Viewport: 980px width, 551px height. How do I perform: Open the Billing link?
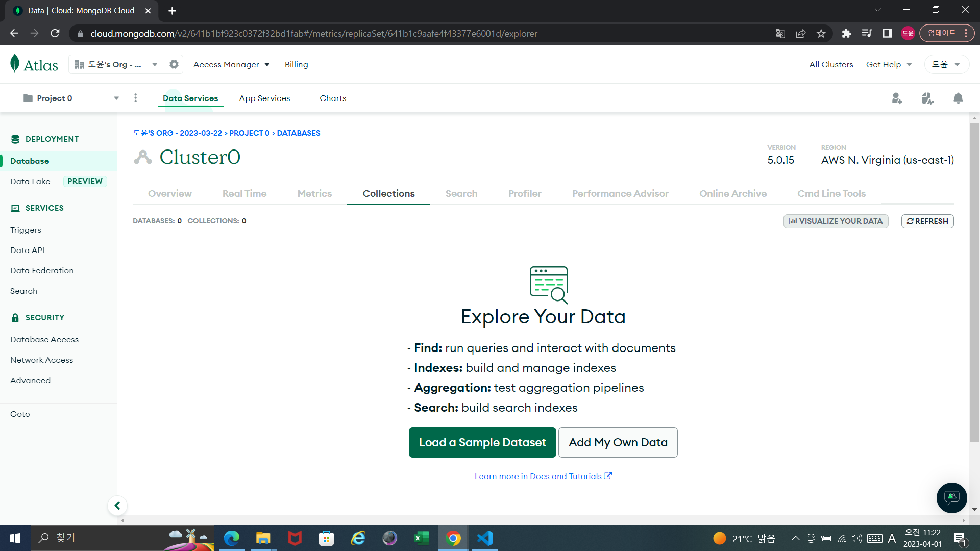coord(296,65)
